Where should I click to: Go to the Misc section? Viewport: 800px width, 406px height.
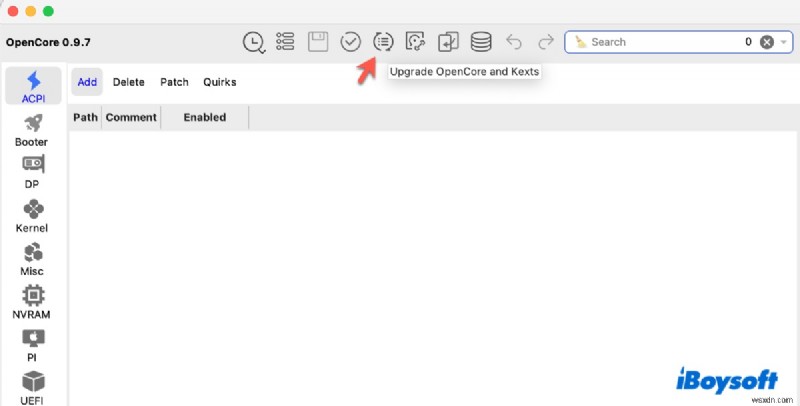[32, 260]
